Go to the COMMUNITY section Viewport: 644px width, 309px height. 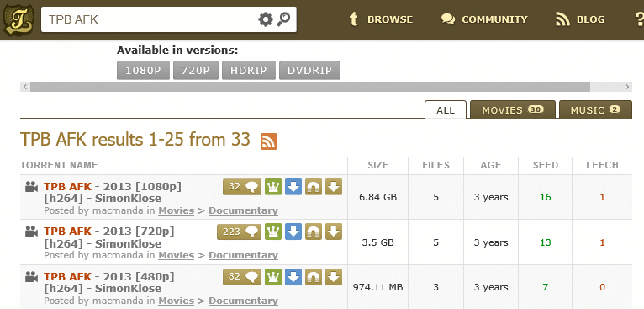484,19
